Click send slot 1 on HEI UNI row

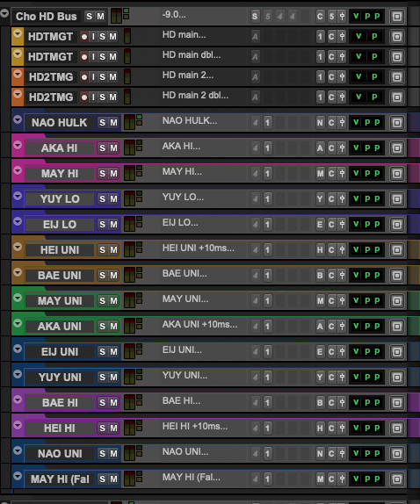(x=268, y=250)
